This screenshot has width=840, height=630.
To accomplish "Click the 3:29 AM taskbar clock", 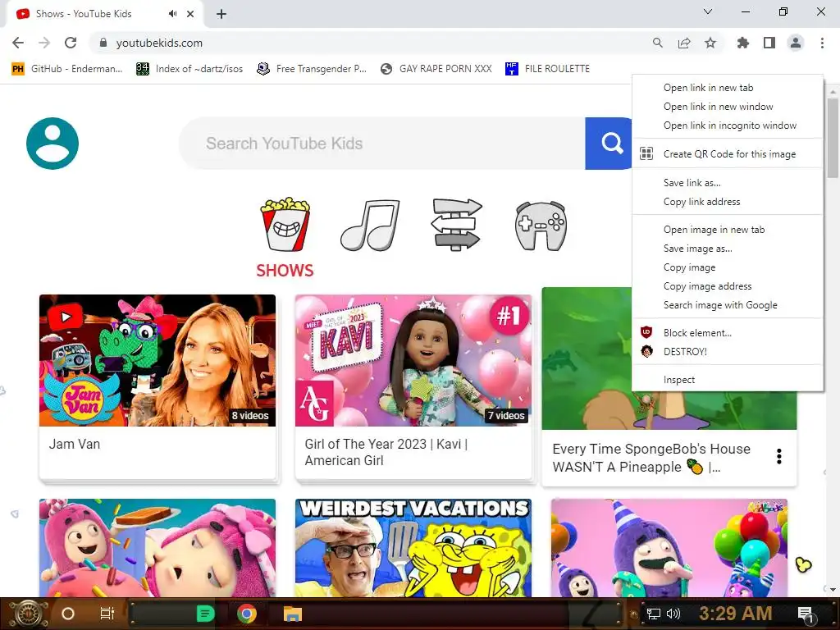I will point(735,614).
